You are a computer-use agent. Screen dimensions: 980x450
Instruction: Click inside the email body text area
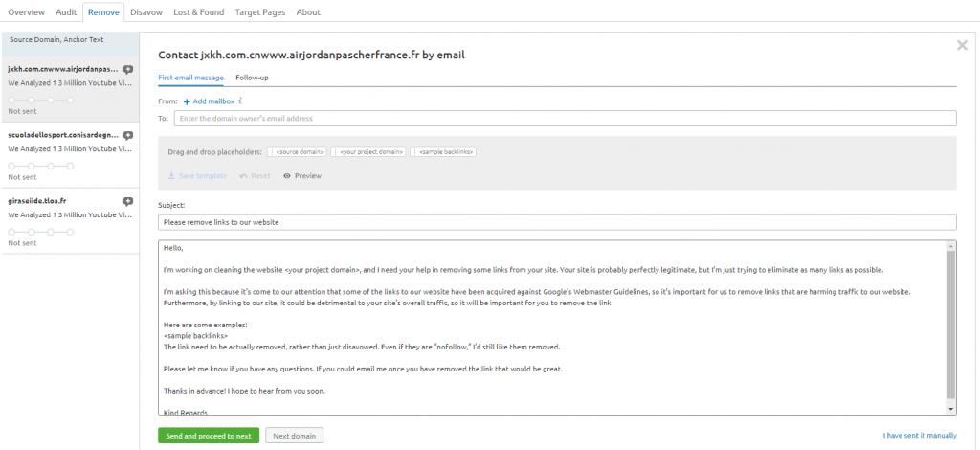(x=552, y=326)
